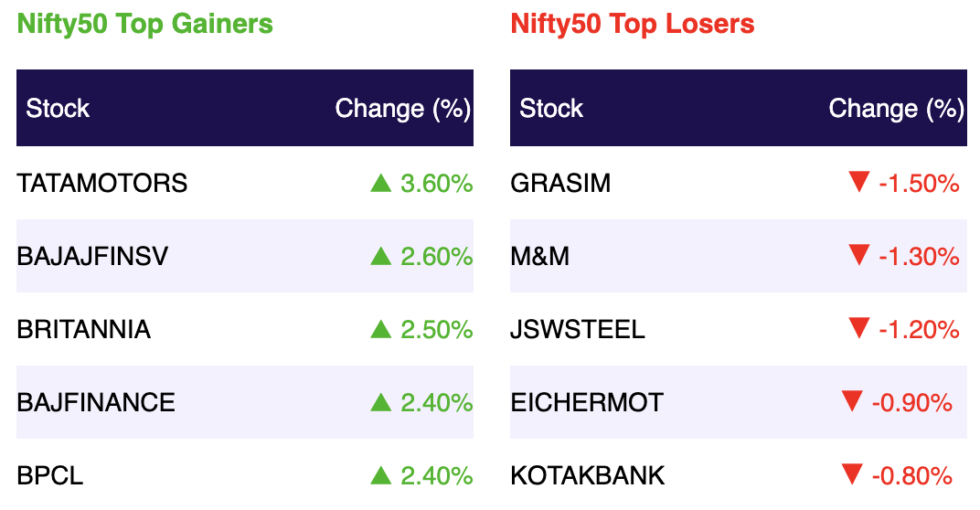980x510 pixels.
Task: Click the red arrow in the JSWSTEEL row
Action: [x=858, y=328]
